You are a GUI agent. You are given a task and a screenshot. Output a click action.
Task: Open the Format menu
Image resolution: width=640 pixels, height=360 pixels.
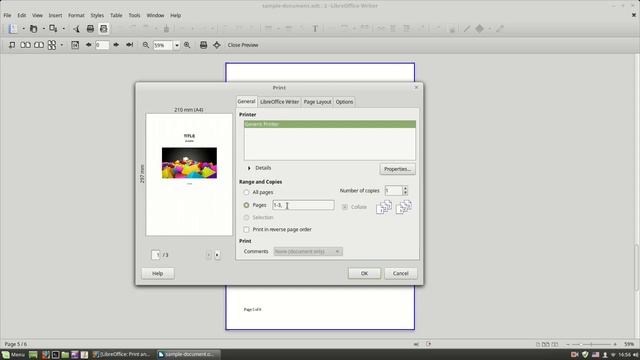point(76,15)
